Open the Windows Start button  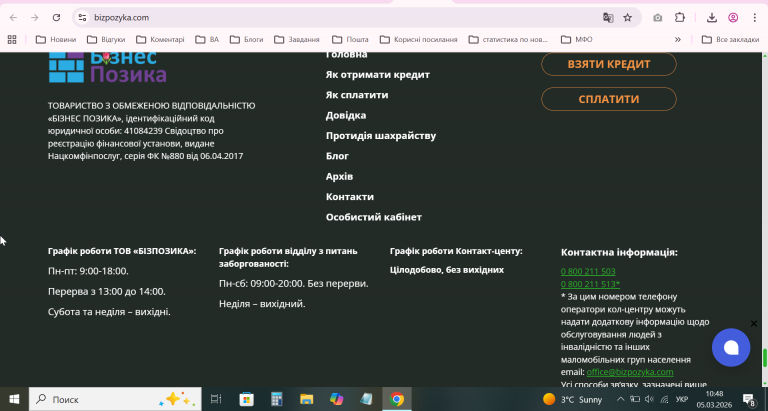[x=14, y=399]
